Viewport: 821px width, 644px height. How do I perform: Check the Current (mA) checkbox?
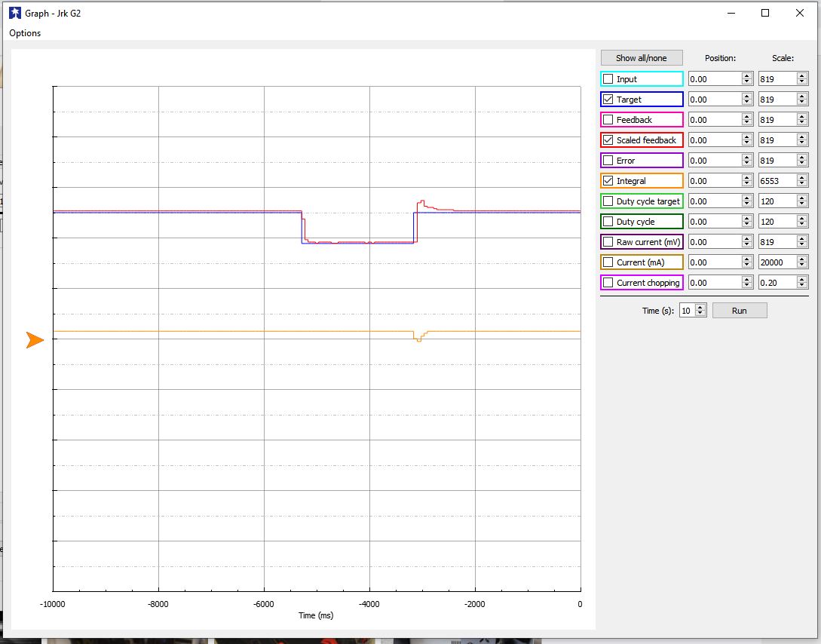(x=608, y=262)
